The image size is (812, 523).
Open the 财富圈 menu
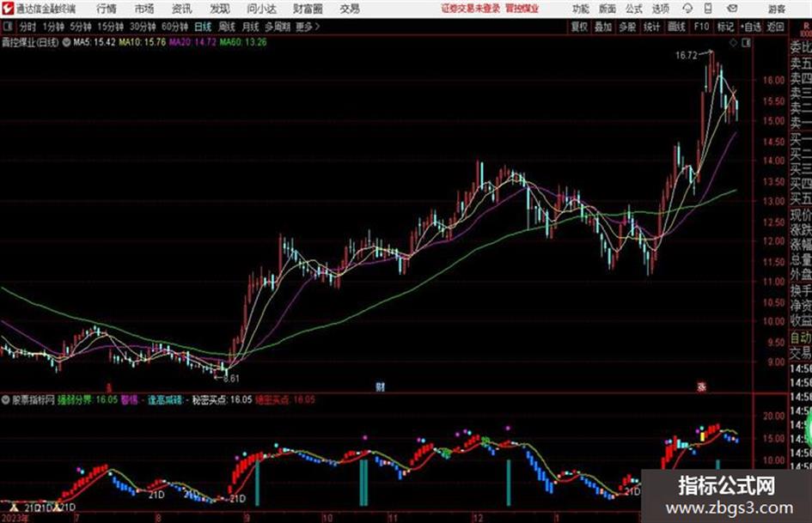(308, 9)
